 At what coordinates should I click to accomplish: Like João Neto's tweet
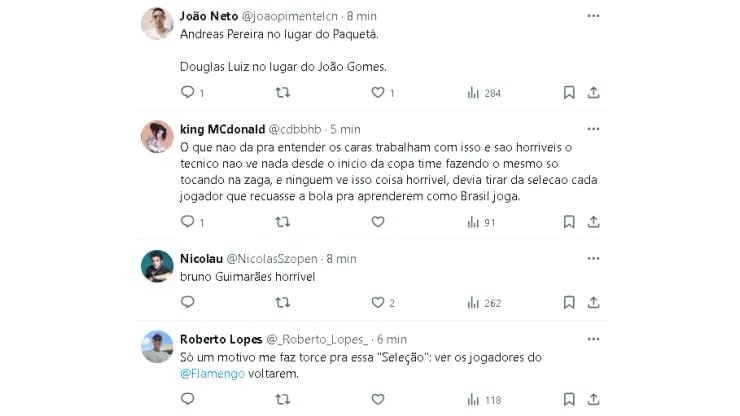pyautogui.click(x=378, y=93)
